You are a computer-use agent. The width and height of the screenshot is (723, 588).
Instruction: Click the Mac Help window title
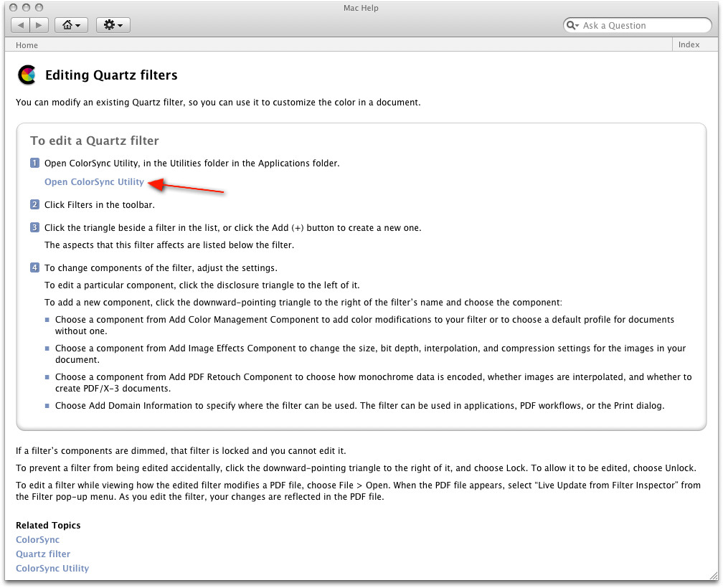point(361,8)
